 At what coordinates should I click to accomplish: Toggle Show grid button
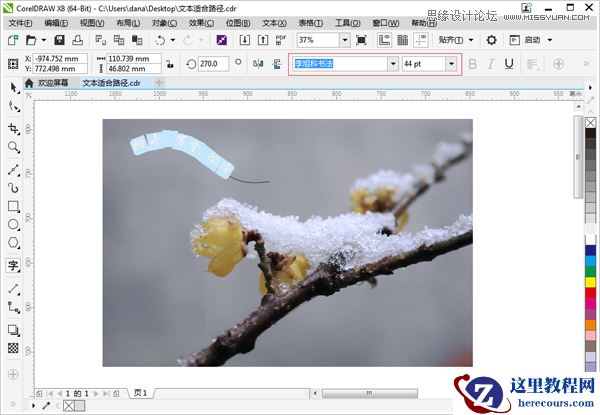(403, 40)
